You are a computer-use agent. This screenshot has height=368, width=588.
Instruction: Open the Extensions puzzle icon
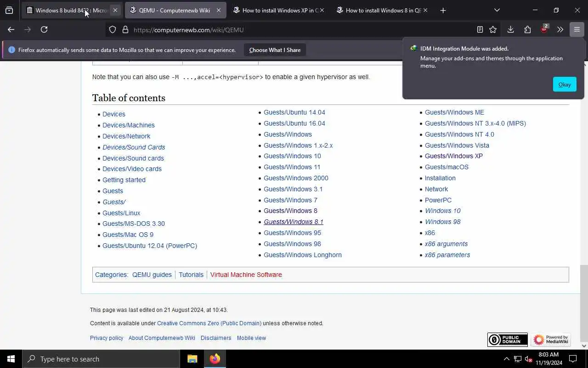tap(527, 29)
